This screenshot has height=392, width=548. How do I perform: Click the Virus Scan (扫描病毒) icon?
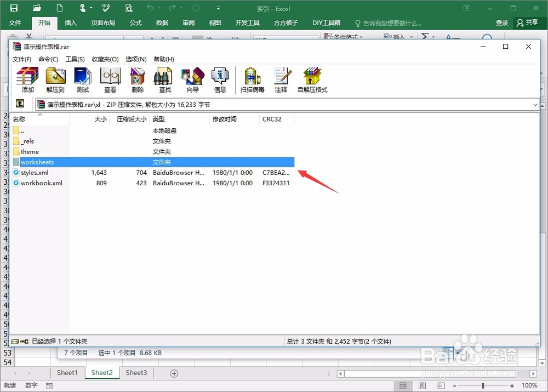(x=252, y=80)
